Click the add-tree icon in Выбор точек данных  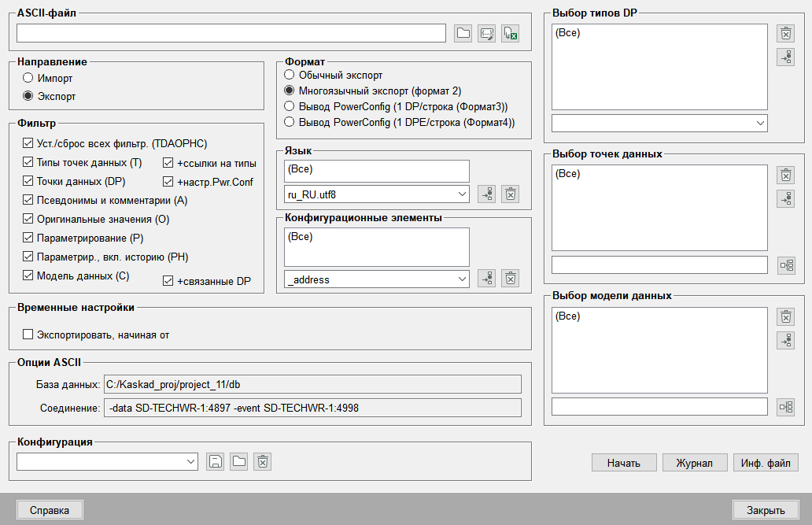(785, 198)
